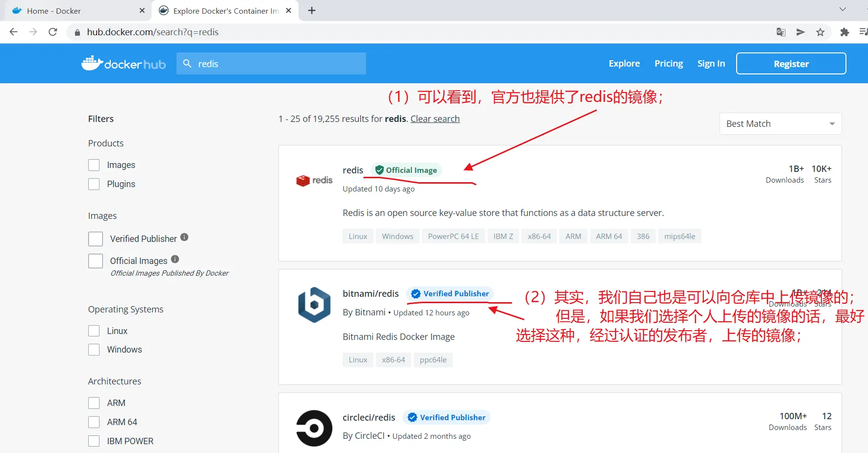Click the Docker Hub logo

point(124,64)
